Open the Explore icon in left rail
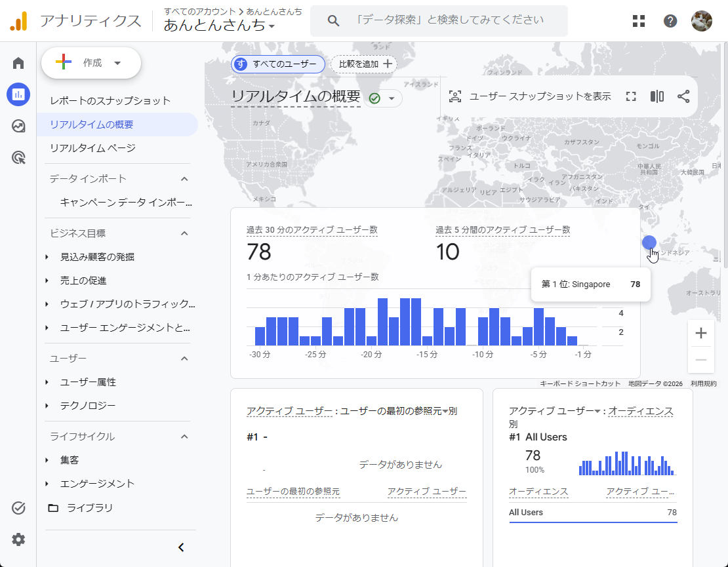The width and height of the screenshot is (728, 567). coord(18,126)
